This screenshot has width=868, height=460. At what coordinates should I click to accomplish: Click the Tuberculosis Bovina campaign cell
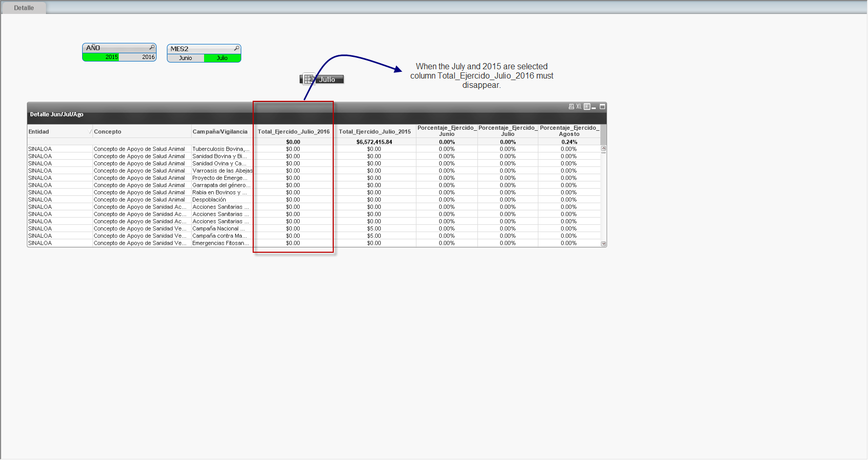[221, 149]
